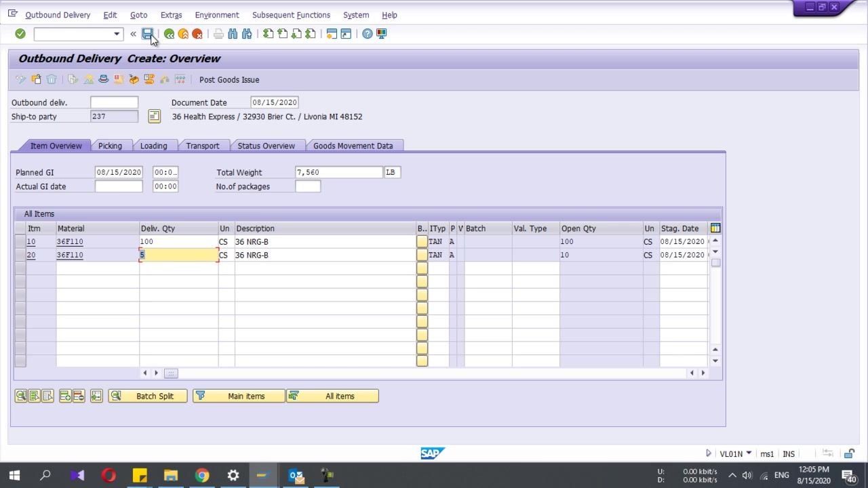This screenshot has width=868, height=488.
Task: Click the Delete trash can icon
Action: click(52, 79)
